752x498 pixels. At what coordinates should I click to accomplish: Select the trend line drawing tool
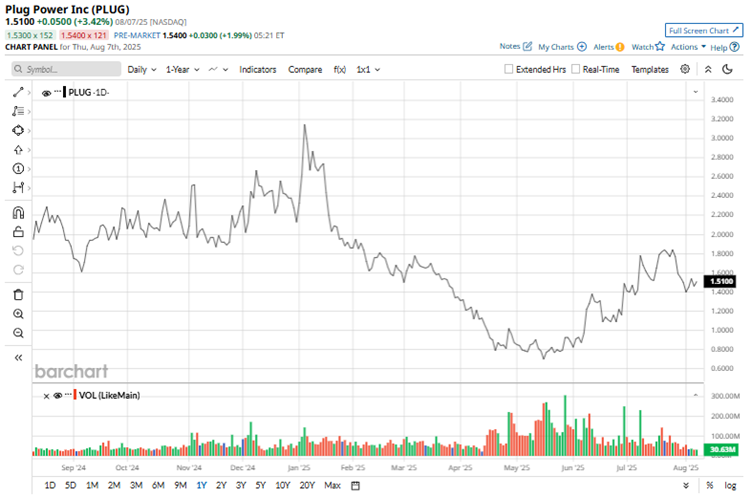(x=18, y=92)
